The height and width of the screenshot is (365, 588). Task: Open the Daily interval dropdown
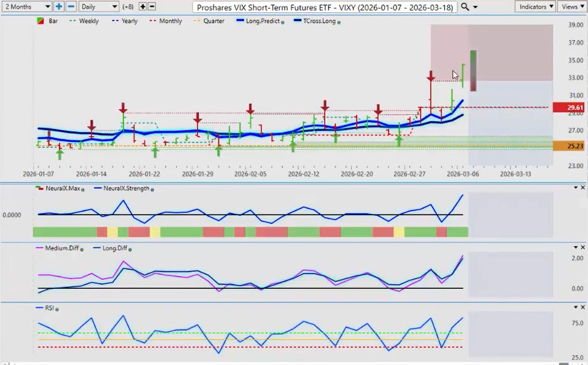(x=98, y=6)
